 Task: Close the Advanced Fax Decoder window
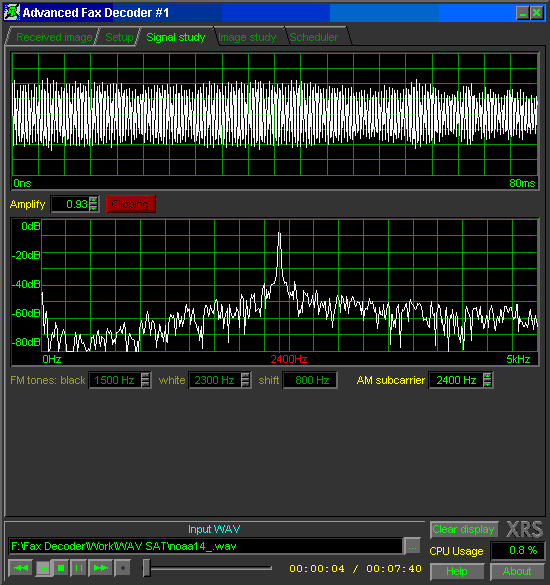pos(537,13)
